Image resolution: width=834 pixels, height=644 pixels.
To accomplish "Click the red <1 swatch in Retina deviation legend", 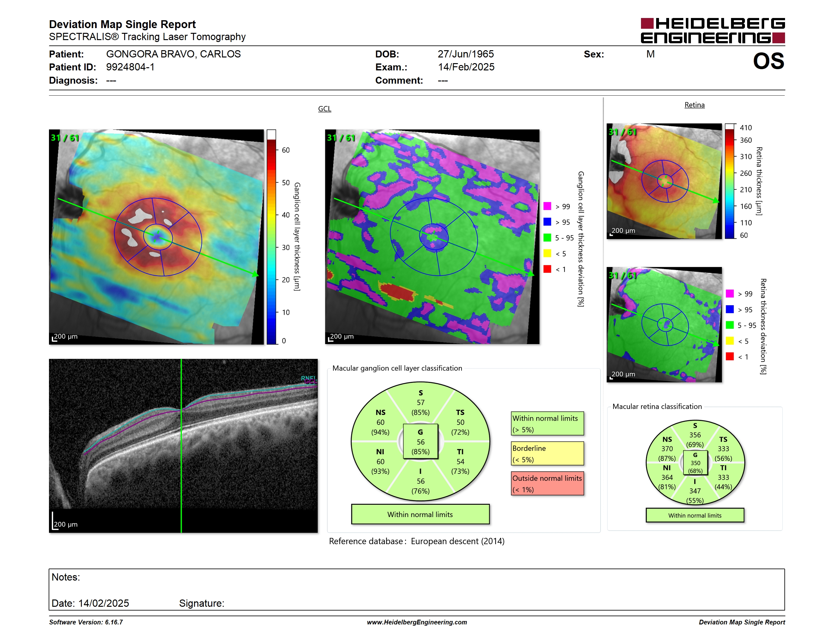I will pyautogui.click(x=730, y=356).
